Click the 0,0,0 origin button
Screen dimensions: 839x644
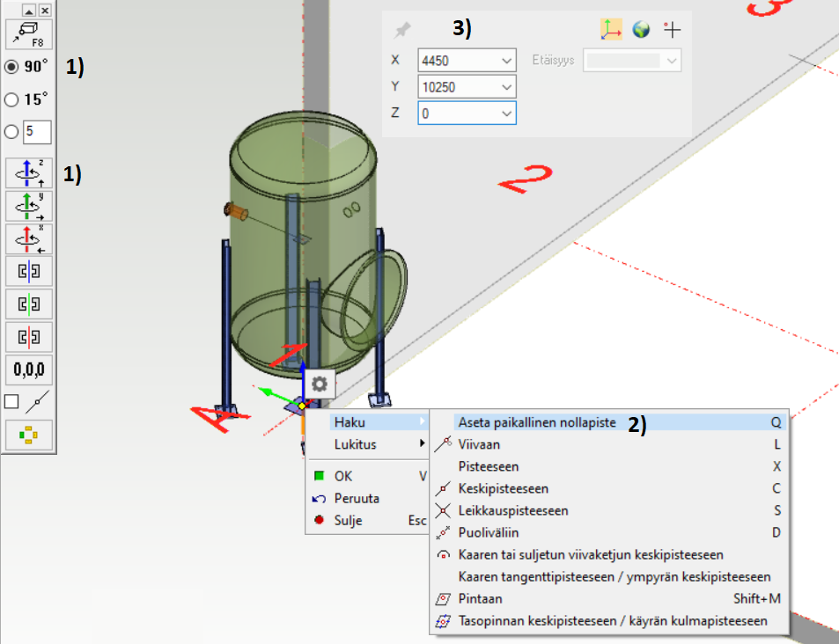tap(29, 370)
